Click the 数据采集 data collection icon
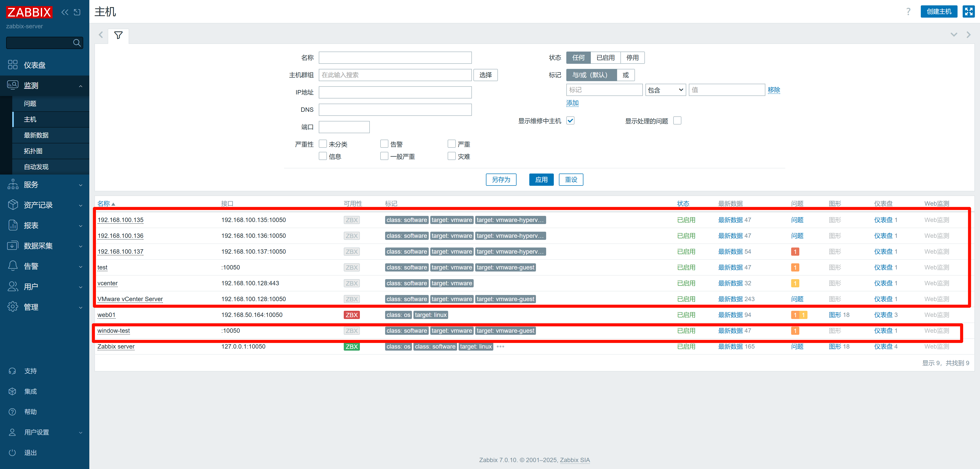The height and width of the screenshot is (469, 980). (13, 246)
